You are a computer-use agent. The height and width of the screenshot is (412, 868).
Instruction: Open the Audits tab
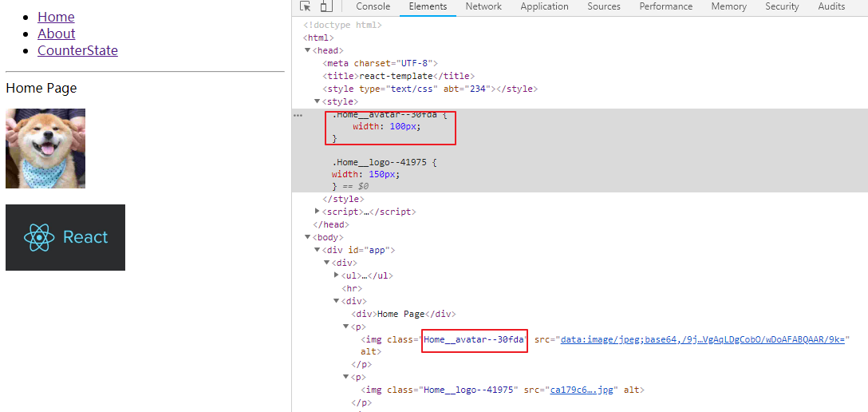point(831,6)
